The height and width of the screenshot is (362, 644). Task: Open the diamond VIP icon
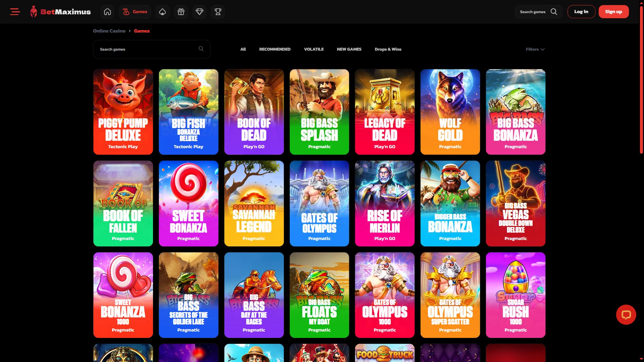(200, 12)
